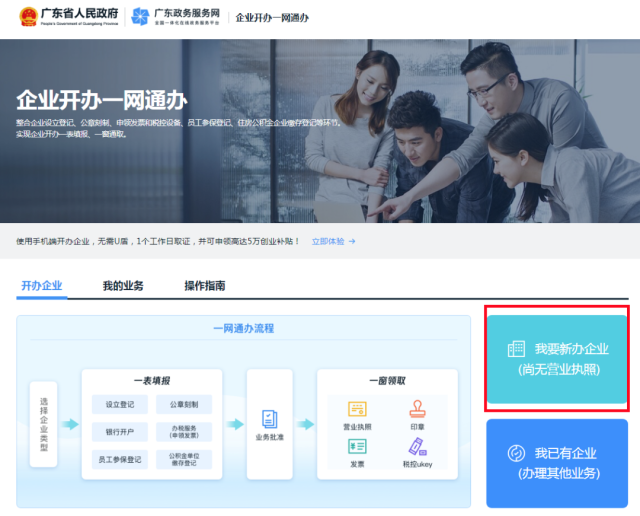Click the 公积金单位缴存登记 item
Image resolution: width=640 pixels, height=516 pixels.
[184, 460]
